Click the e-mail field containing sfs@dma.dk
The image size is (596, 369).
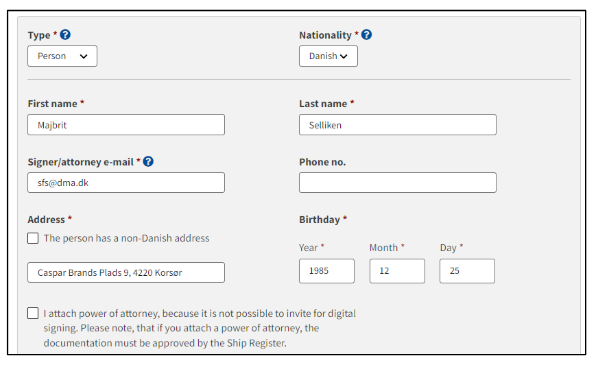coord(126,183)
